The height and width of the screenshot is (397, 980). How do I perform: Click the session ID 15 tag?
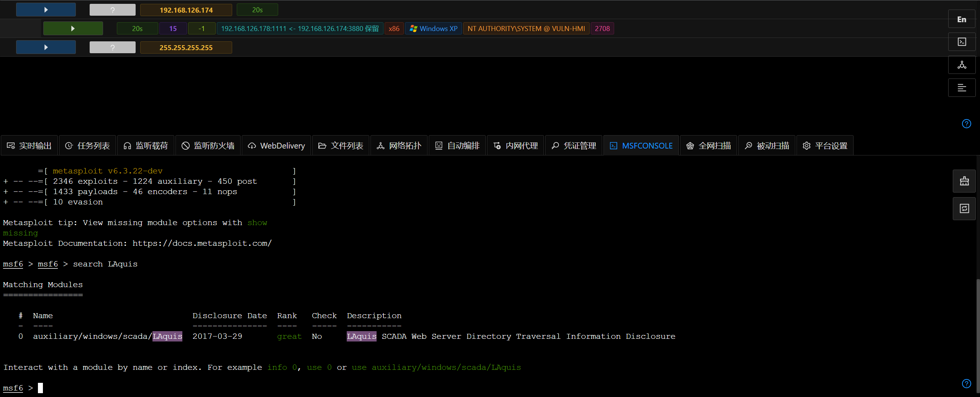[x=173, y=29]
